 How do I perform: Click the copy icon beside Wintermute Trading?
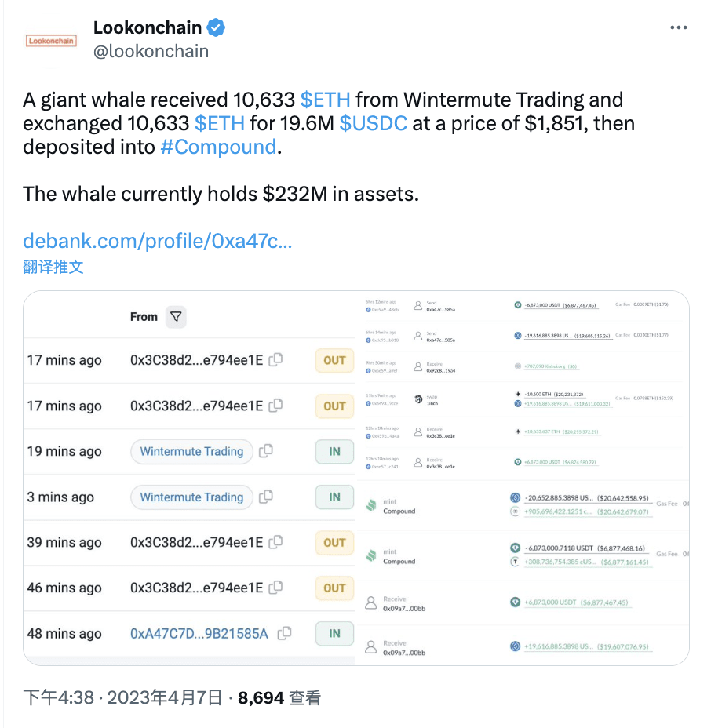tap(264, 451)
